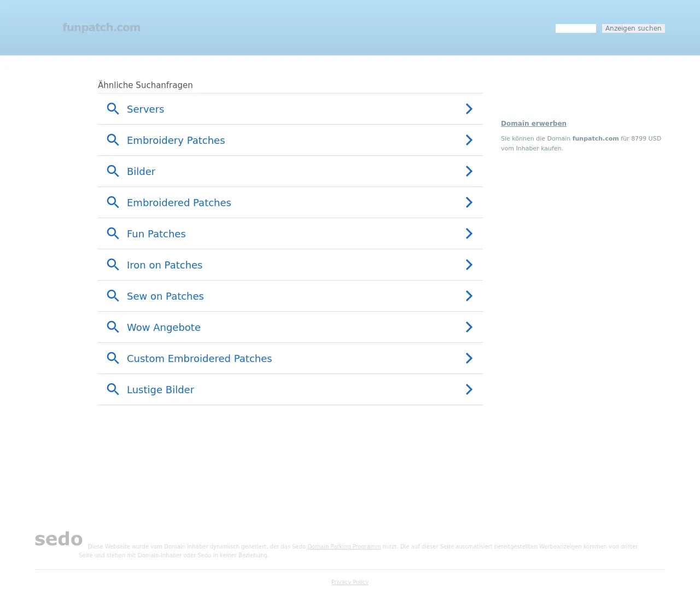This screenshot has width=700, height=595.
Task: Click the magnifier icon beside Custom Embroidered Patches
Action: pos(113,358)
